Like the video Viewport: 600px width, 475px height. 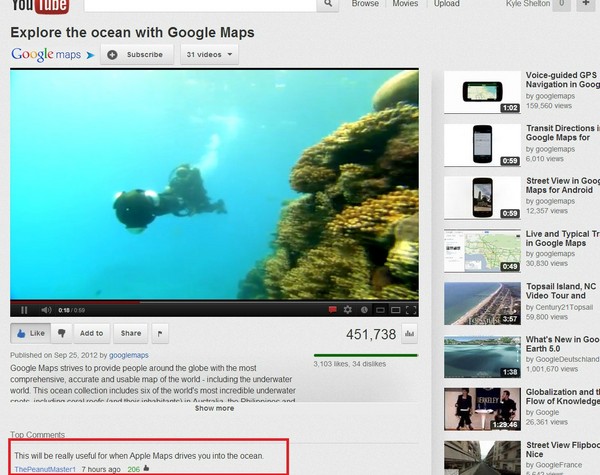[x=30, y=333]
